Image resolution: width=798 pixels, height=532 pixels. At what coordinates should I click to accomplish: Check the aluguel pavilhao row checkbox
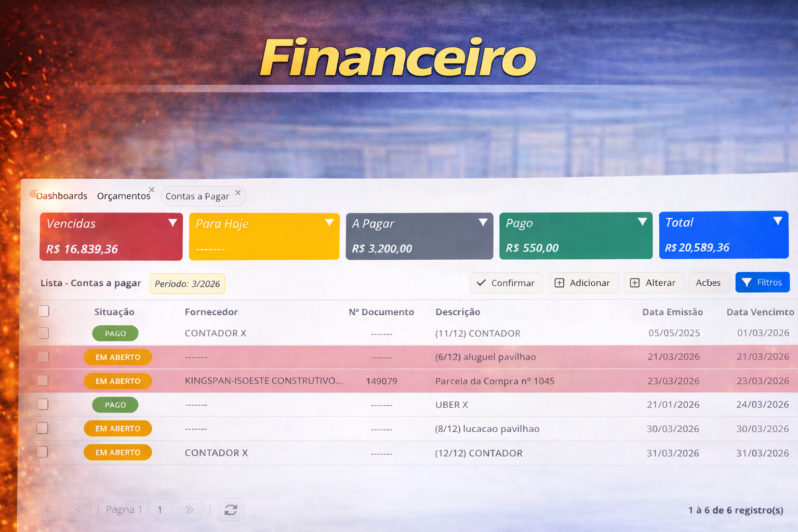(43, 357)
